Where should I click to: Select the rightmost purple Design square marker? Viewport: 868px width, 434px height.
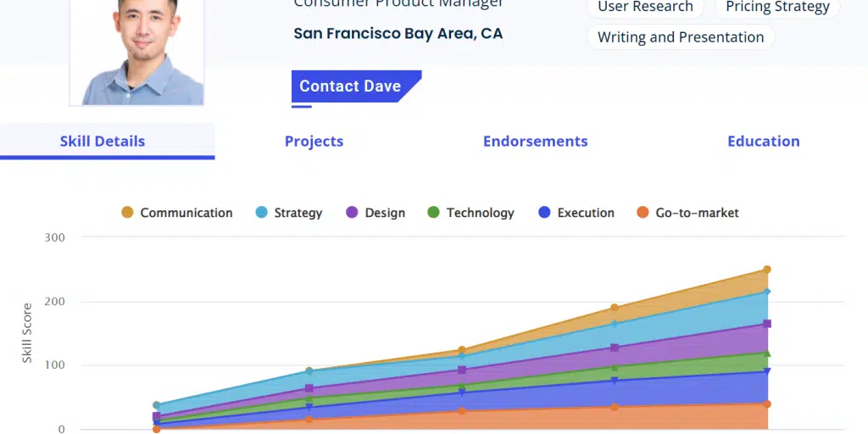coord(767,324)
